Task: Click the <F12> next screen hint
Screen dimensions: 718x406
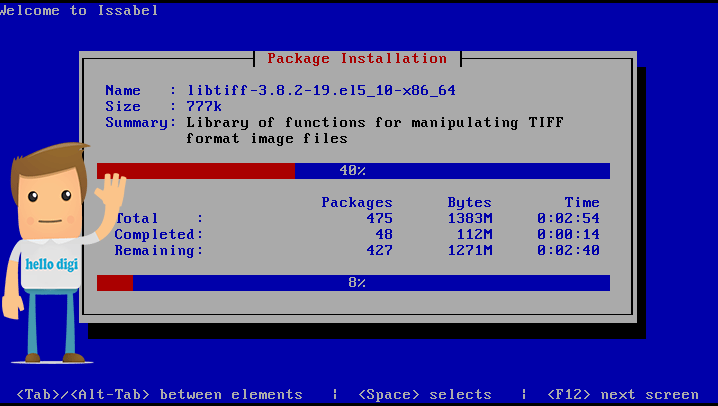Action: tap(623, 395)
